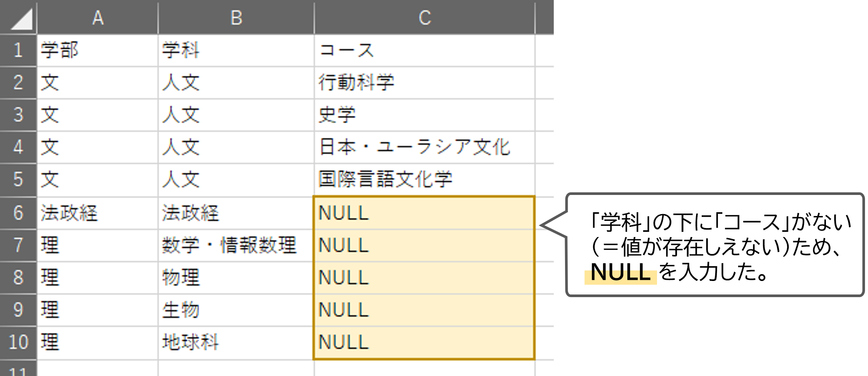This screenshot has height=376, width=868.
Task: Select column header C
Action: 424,17
